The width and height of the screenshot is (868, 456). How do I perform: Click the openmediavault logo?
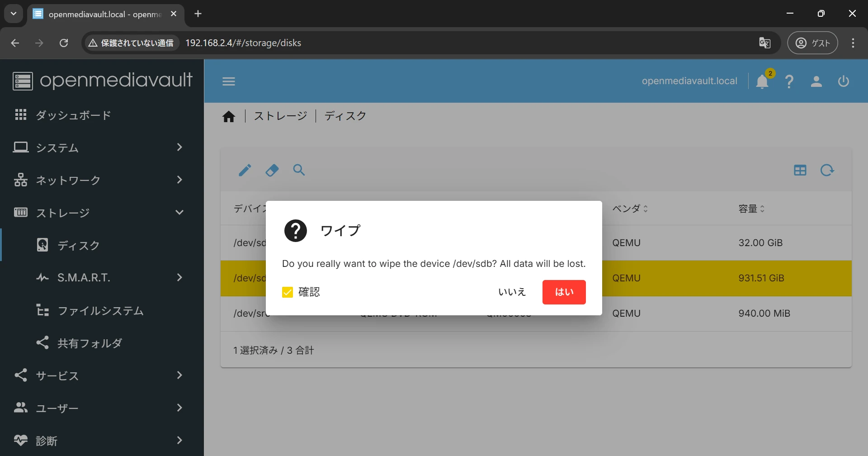[103, 81]
